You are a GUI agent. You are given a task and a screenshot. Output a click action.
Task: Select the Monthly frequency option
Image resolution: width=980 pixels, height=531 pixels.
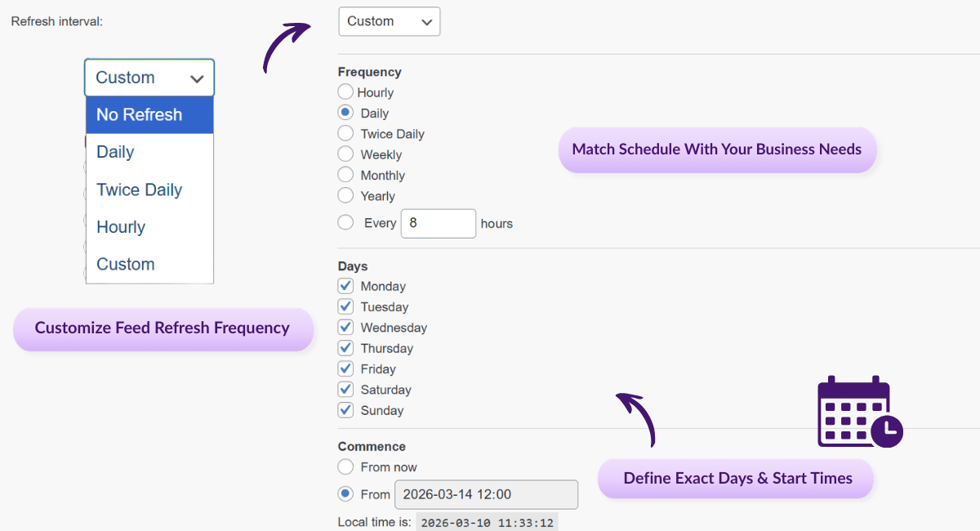(345, 174)
